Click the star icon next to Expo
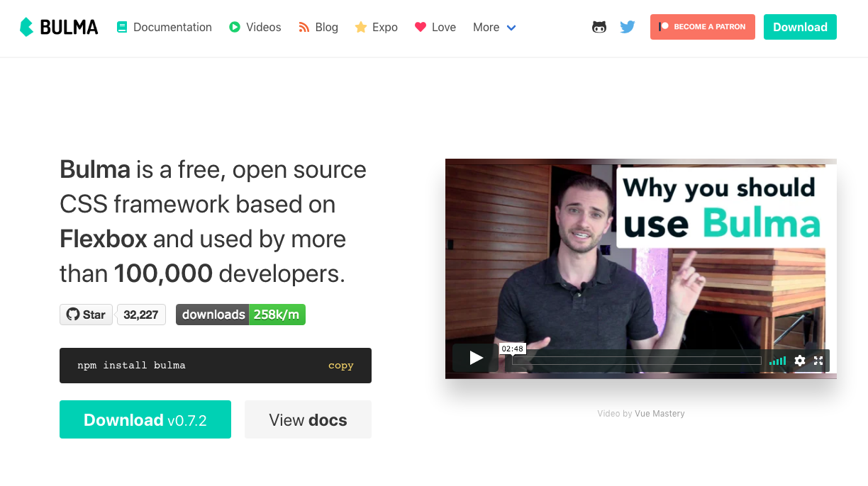This screenshot has width=868, height=486. (x=360, y=26)
